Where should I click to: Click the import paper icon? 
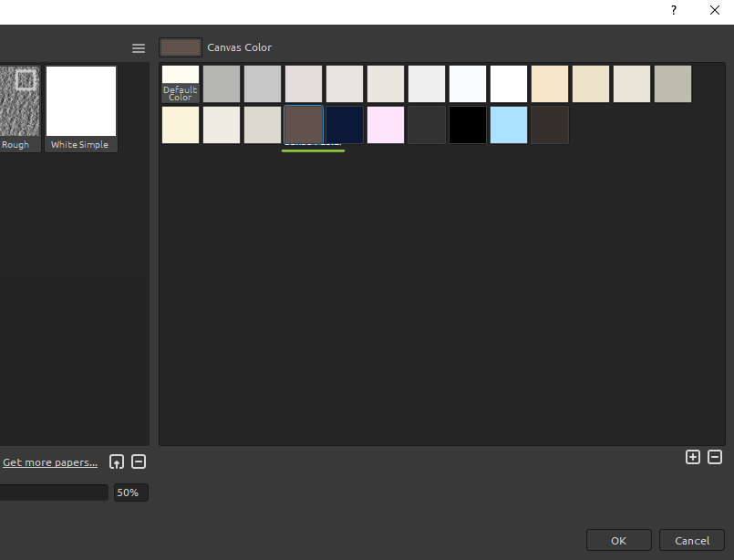tap(117, 461)
